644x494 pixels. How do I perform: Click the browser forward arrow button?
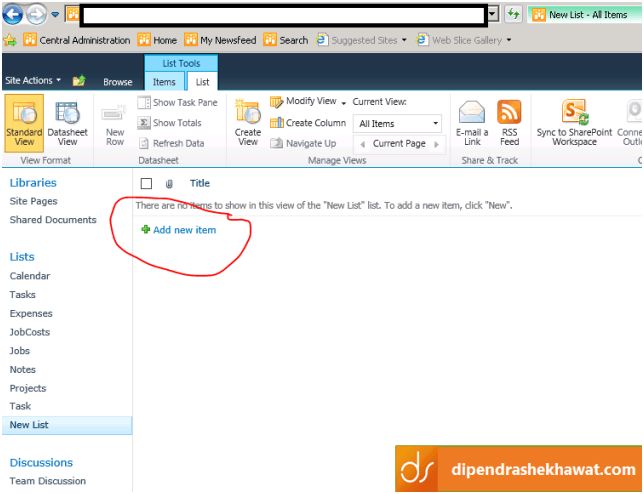tap(37, 15)
